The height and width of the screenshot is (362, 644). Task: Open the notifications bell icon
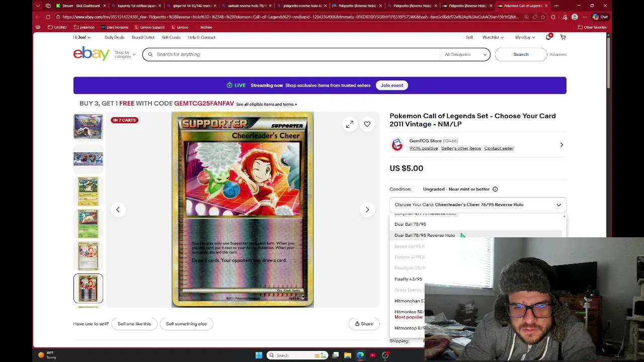coord(548,37)
